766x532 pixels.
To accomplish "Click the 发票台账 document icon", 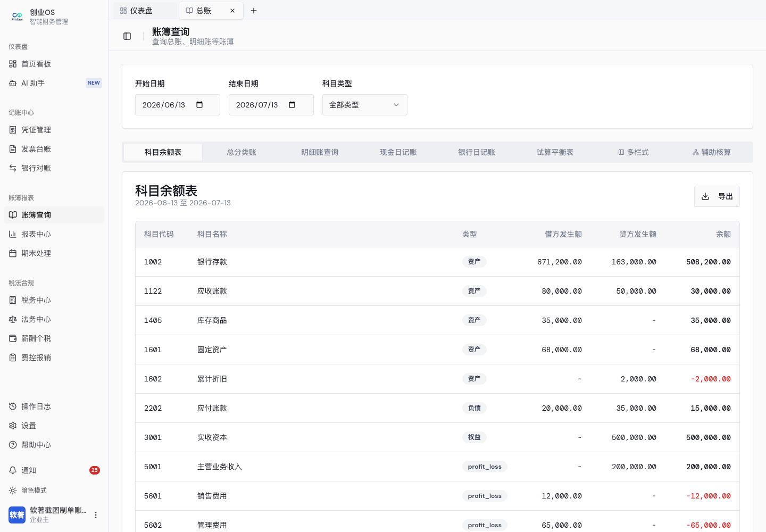I will 13,149.
